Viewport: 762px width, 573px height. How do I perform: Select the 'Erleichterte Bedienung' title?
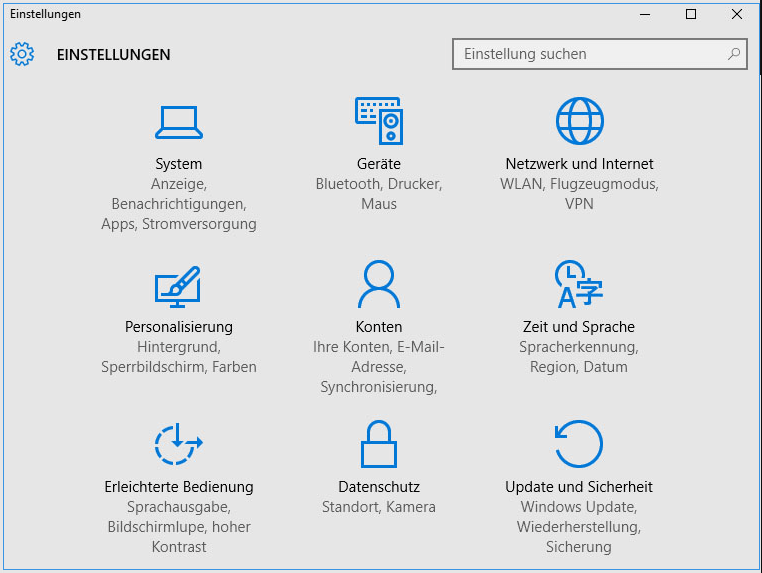point(179,486)
